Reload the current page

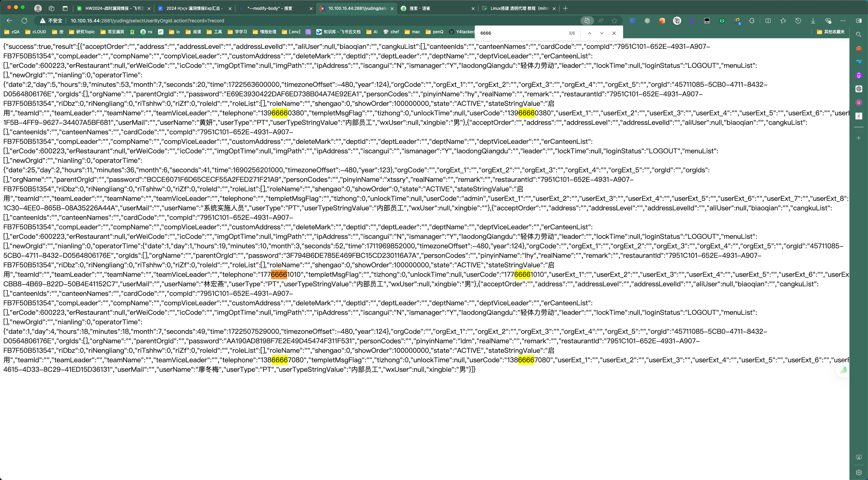tap(24, 21)
